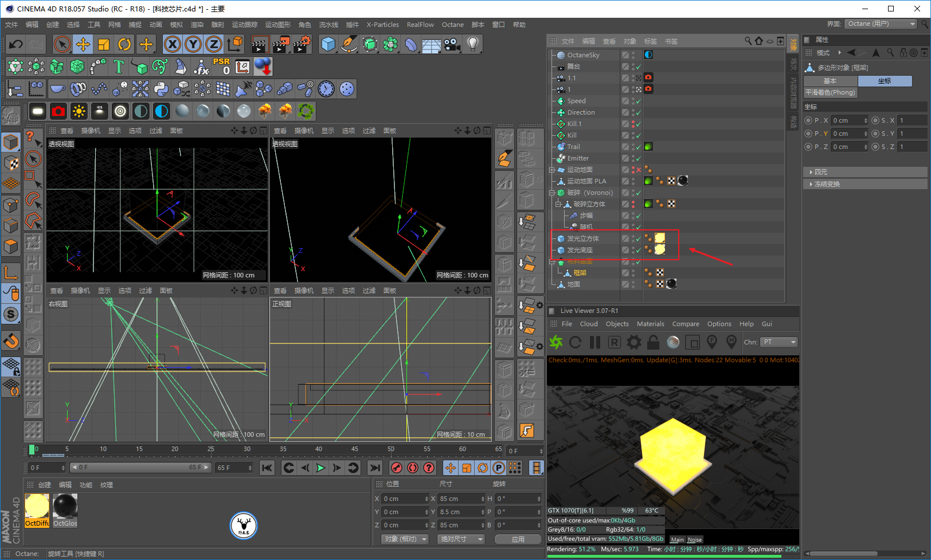Click the Live Viewer lock resolution icon
This screenshot has height=560, width=931.
point(654,342)
